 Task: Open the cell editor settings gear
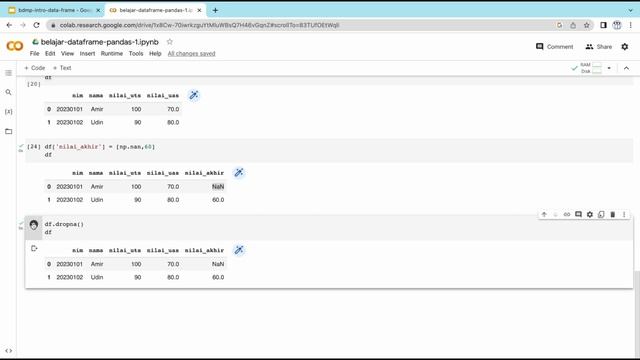[590, 214]
